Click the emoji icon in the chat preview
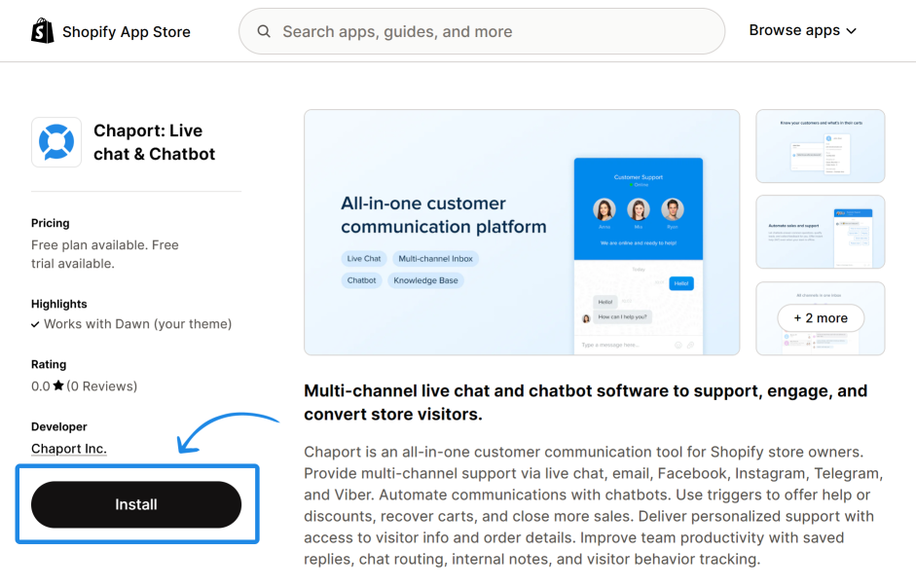Viewport: 916px width, 588px height. click(x=678, y=344)
